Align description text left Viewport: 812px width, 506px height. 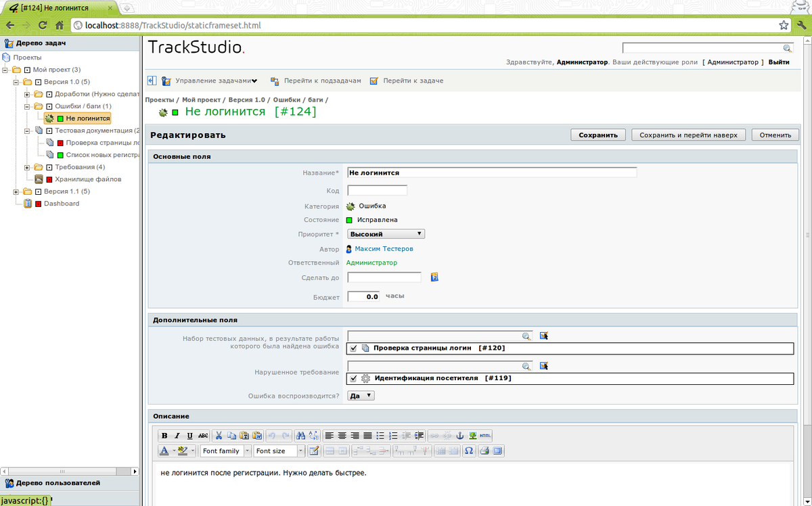coord(329,436)
